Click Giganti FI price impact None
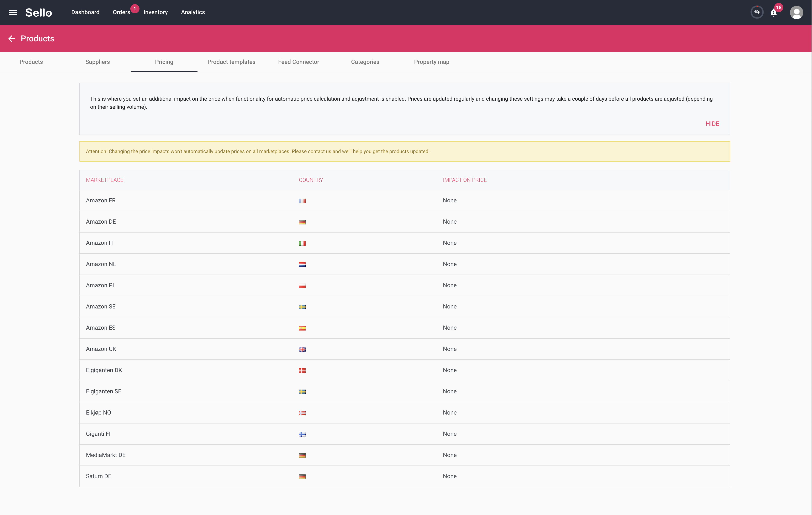The image size is (812, 515). [449, 434]
